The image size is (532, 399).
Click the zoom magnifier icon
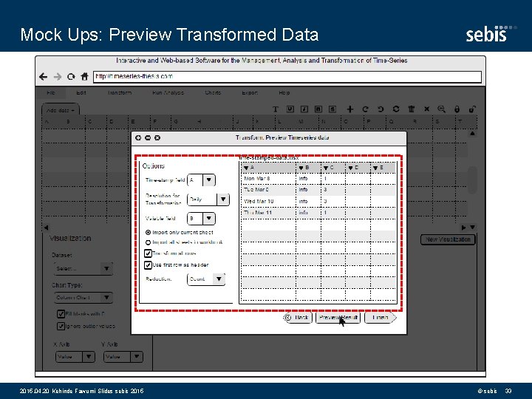pos(441,109)
